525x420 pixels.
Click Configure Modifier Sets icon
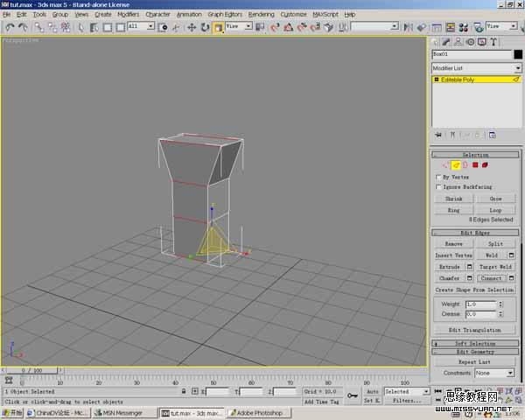click(492, 136)
